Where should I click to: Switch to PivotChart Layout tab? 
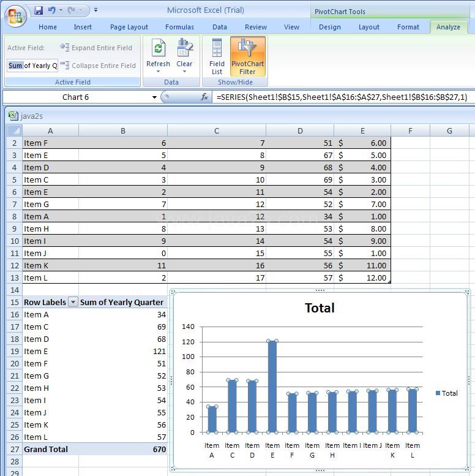(369, 27)
